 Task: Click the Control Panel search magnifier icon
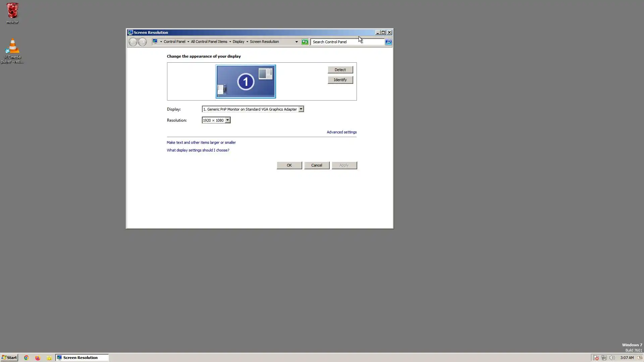point(388,42)
